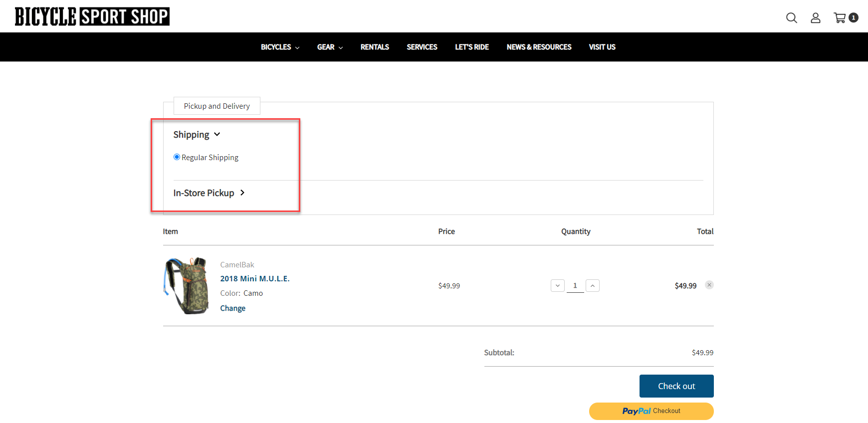Select the Pickup and Delivery tab
The width and height of the screenshot is (868, 423).
[217, 106]
